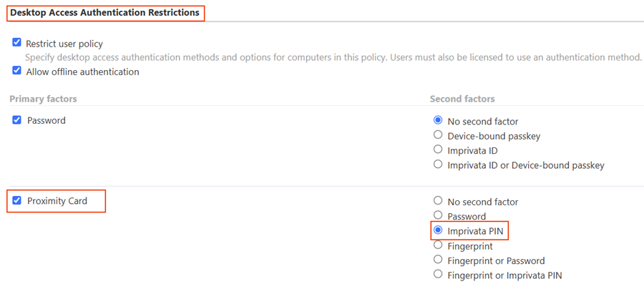Click the Second factors column header

click(462, 99)
